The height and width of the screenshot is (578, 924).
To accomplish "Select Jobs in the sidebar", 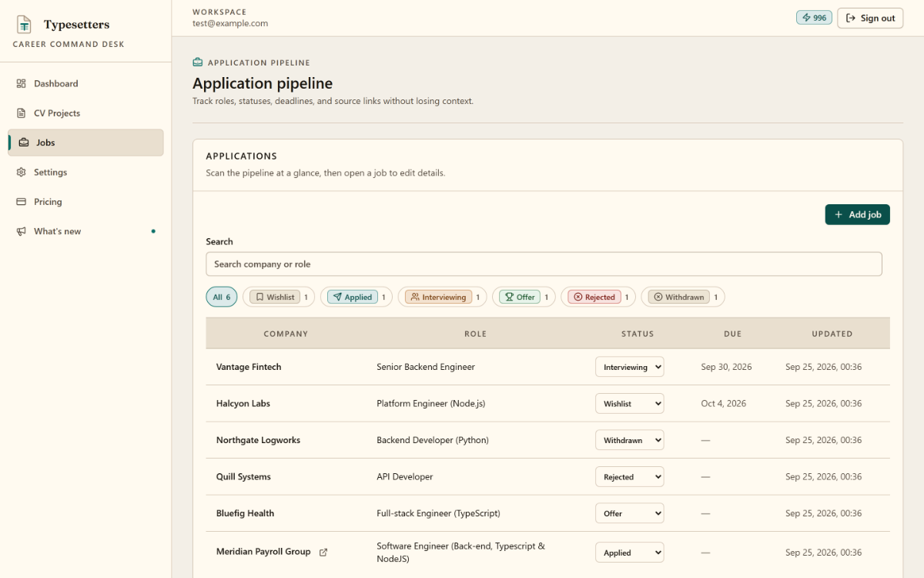I will pos(85,143).
